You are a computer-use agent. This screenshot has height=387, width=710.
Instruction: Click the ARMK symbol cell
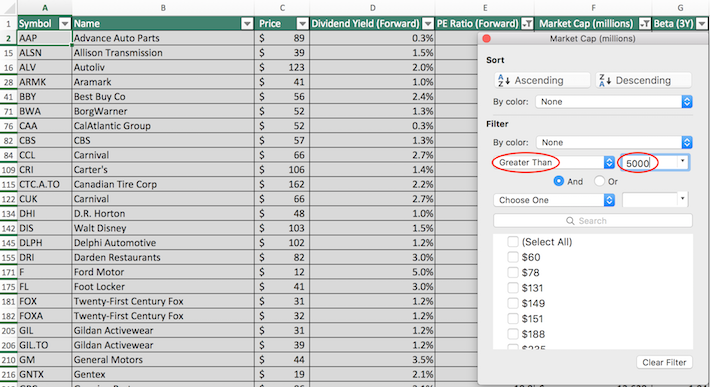44,82
